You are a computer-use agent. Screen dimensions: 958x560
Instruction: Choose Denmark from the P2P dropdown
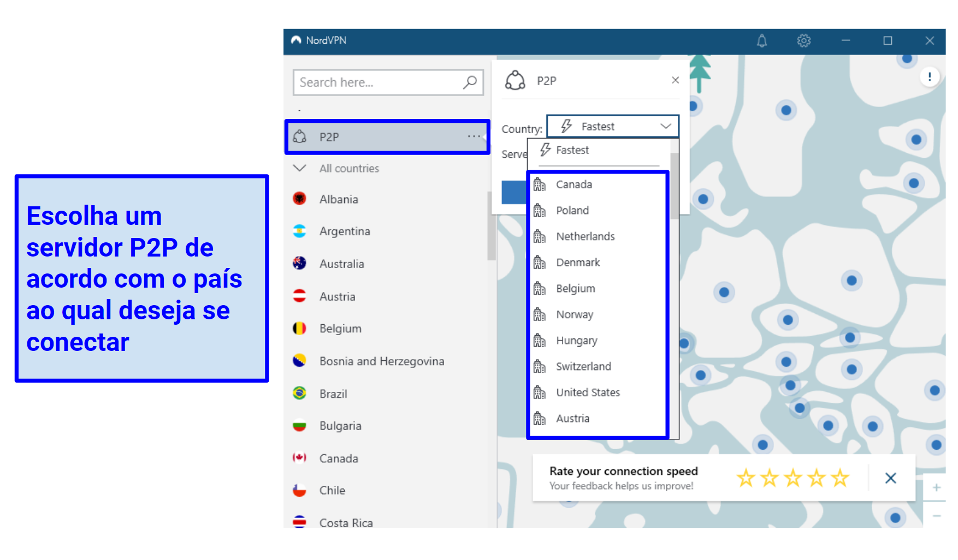tap(599, 263)
